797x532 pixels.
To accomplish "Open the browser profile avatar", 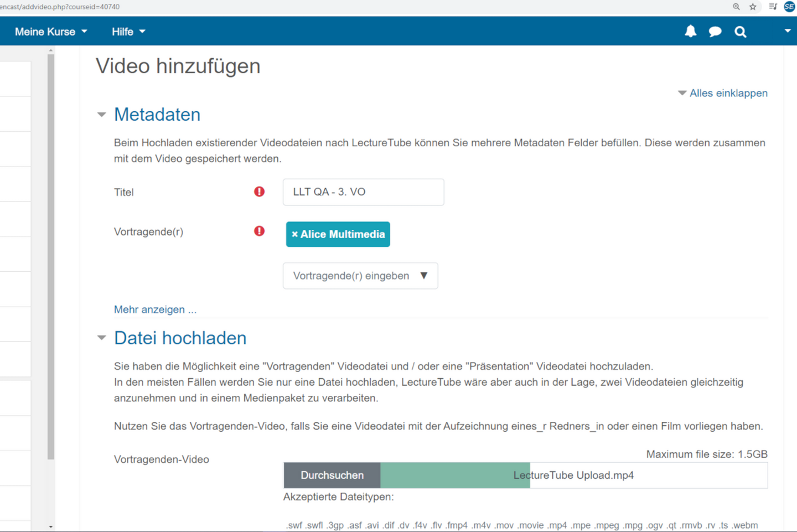I will (x=789, y=7).
